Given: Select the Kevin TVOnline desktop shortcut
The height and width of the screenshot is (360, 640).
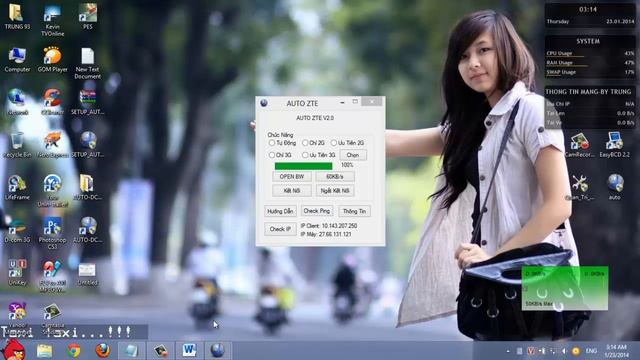Looking at the screenshot, I should point(52,20).
